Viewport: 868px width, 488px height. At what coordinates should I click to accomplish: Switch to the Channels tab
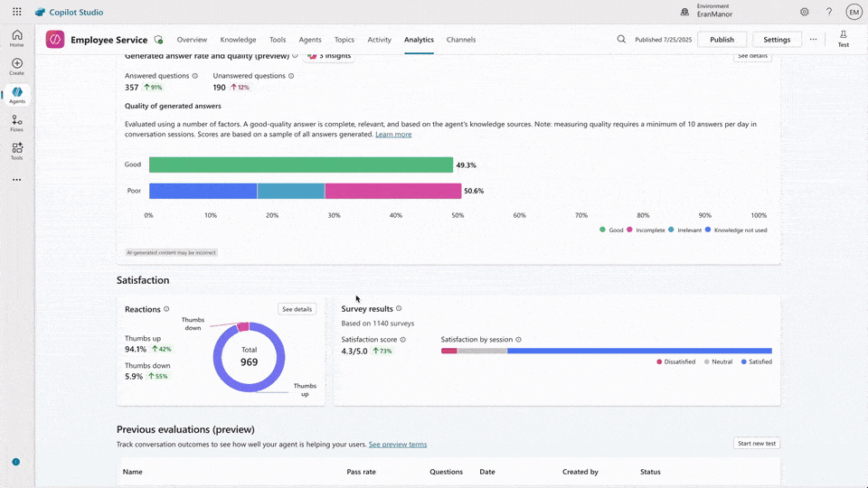click(461, 40)
